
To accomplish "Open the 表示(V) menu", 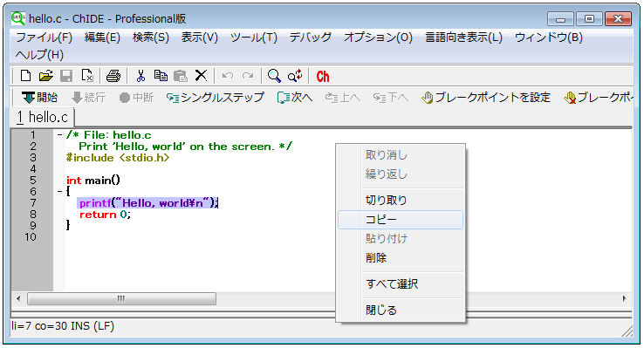I will pyautogui.click(x=200, y=38).
